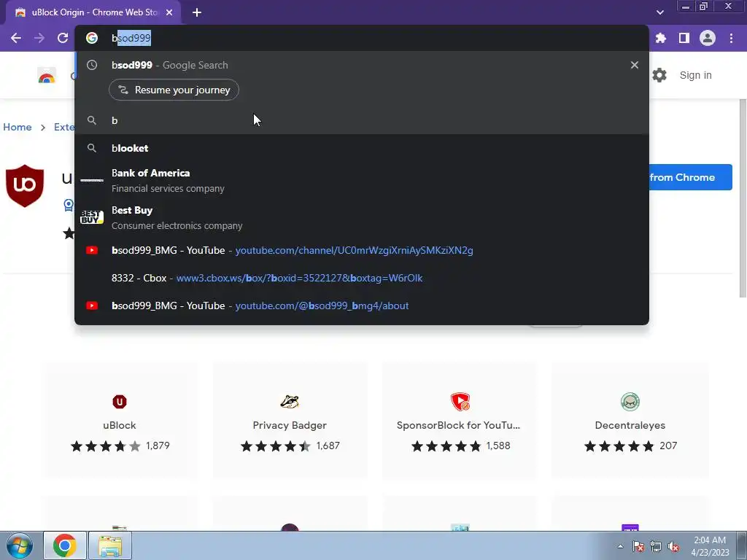Click the browser forward arrow
This screenshot has height=560, width=747.
(x=39, y=38)
